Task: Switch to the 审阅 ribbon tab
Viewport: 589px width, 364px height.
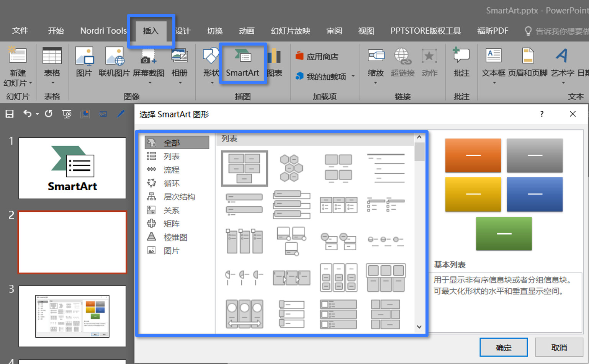Action: tap(334, 31)
